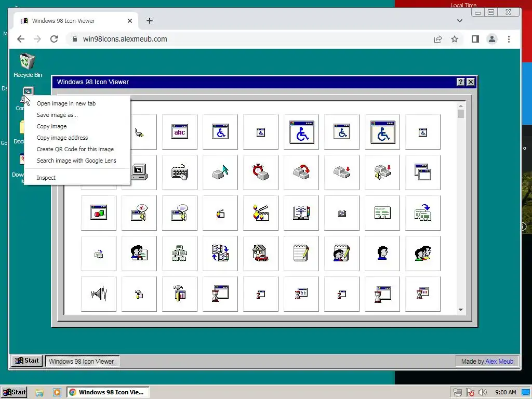Click the share page icon in address bar

click(x=438, y=39)
